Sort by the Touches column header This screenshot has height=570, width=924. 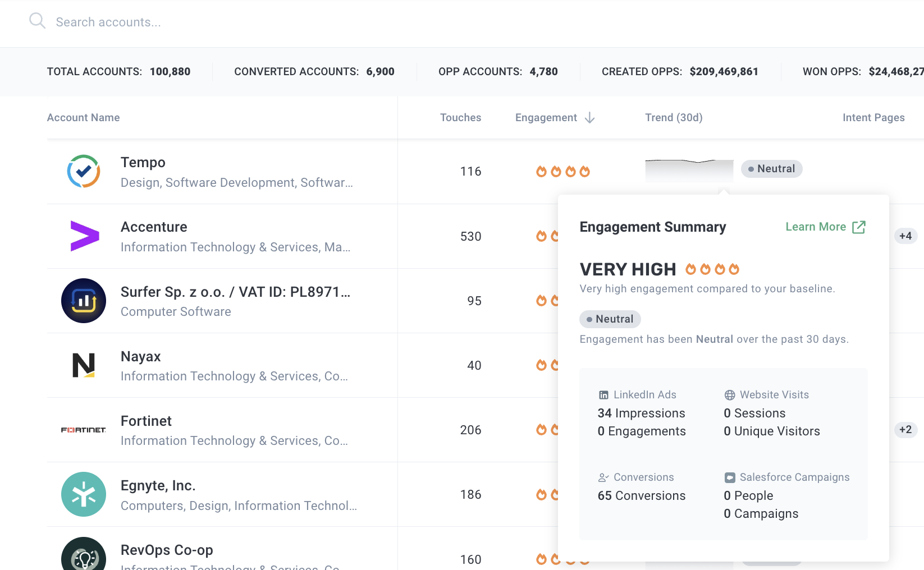pos(460,118)
